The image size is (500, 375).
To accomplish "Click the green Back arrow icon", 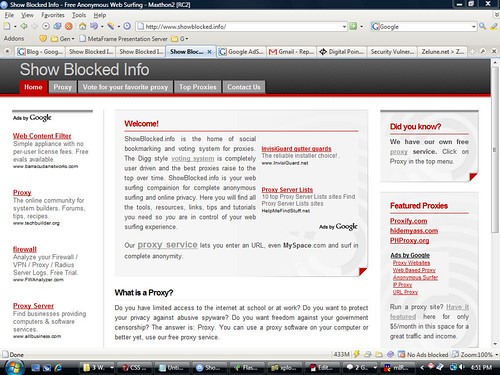I will pos(24,26).
